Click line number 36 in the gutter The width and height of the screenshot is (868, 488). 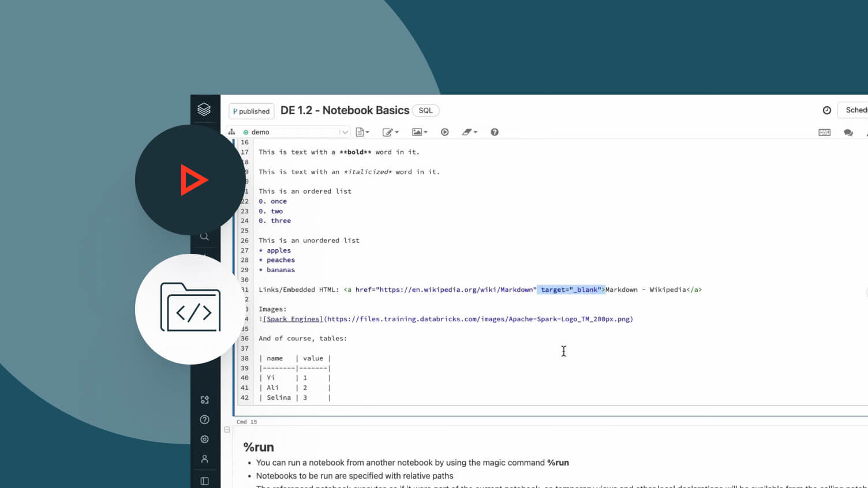pyautogui.click(x=245, y=339)
